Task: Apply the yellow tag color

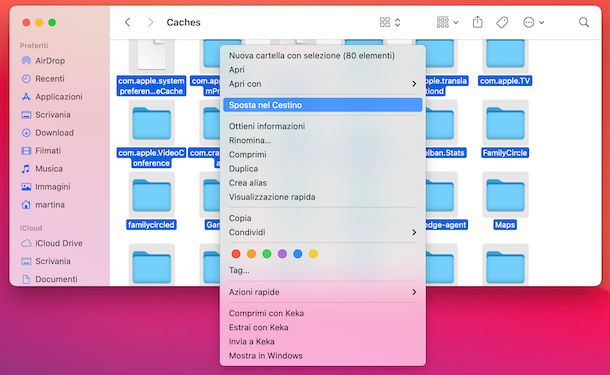Action: coord(313,254)
